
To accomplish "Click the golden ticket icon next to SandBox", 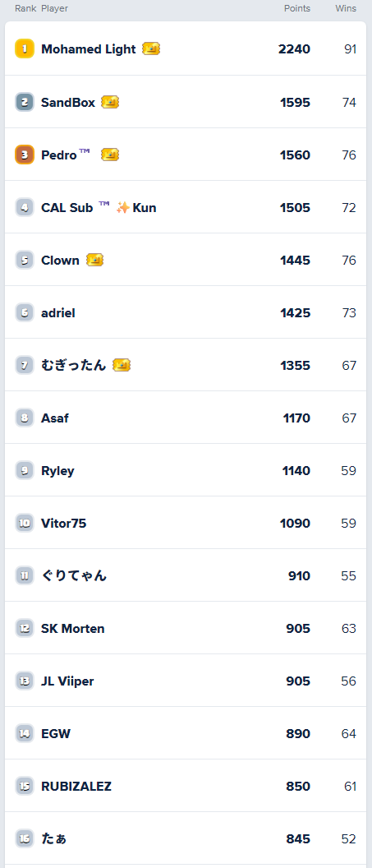I will 110,102.
